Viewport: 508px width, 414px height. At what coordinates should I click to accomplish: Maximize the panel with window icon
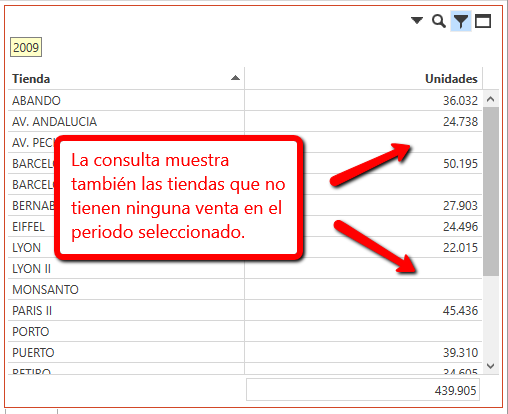tap(483, 21)
